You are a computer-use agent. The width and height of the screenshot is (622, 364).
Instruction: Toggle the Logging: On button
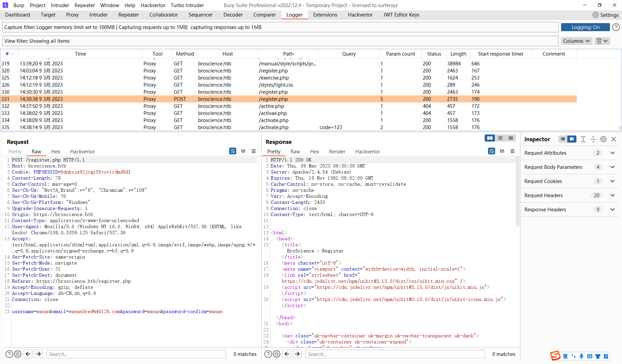click(585, 27)
